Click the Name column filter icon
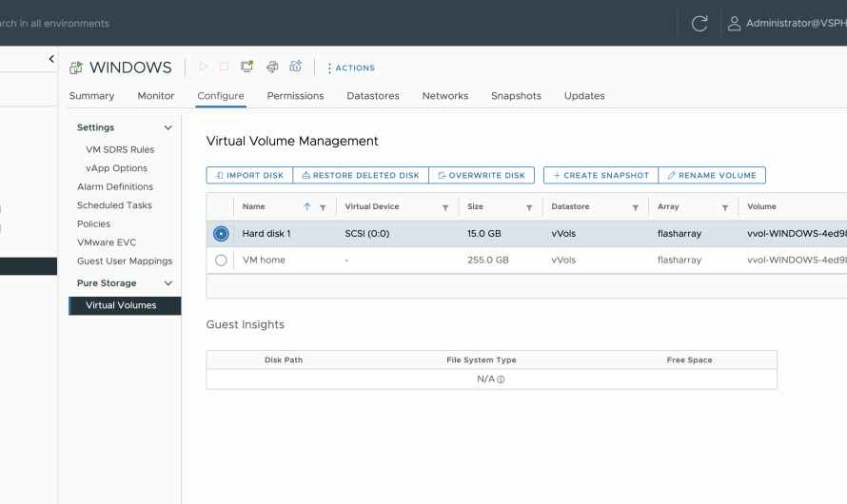Viewport: 847px width, 504px height. coord(323,207)
